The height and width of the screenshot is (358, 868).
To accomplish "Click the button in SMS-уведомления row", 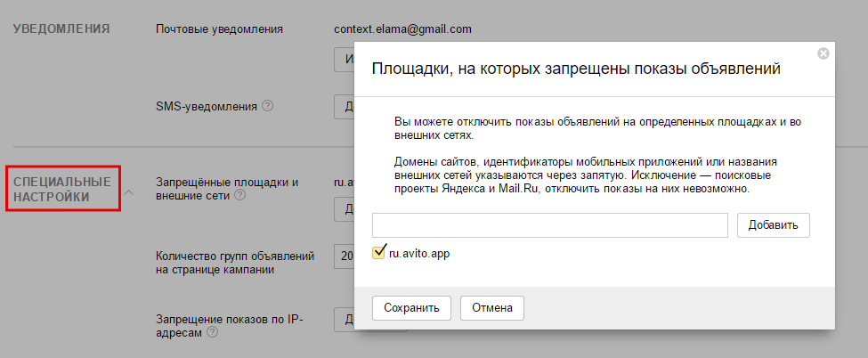I will [x=344, y=107].
